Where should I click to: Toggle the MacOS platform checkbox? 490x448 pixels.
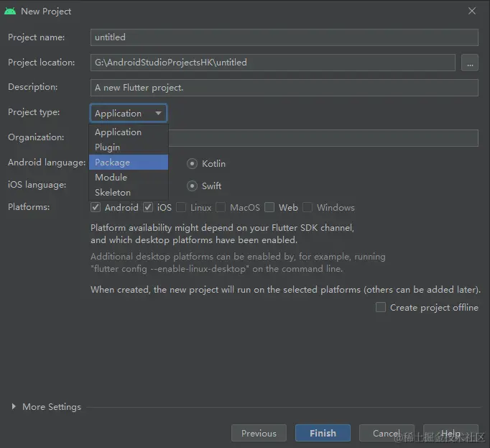pyautogui.click(x=221, y=207)
